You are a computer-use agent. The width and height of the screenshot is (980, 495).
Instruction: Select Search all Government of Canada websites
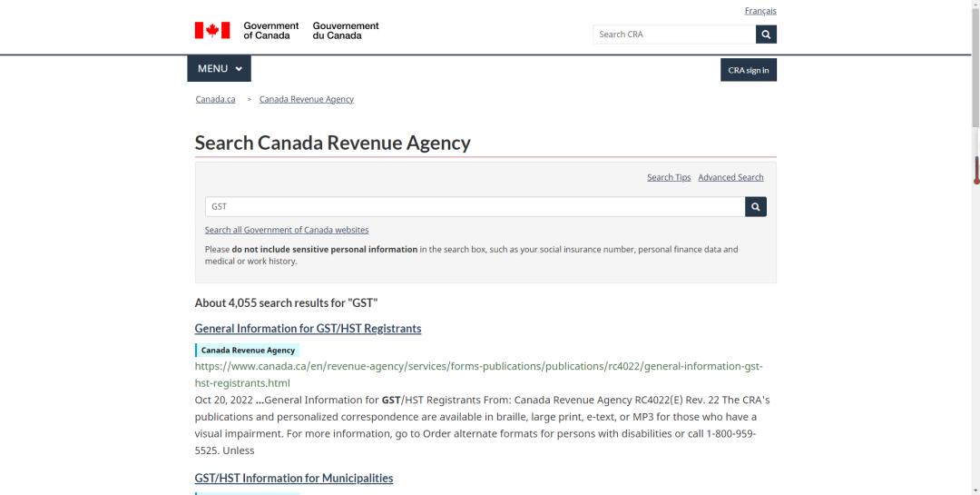click(287, 230)
